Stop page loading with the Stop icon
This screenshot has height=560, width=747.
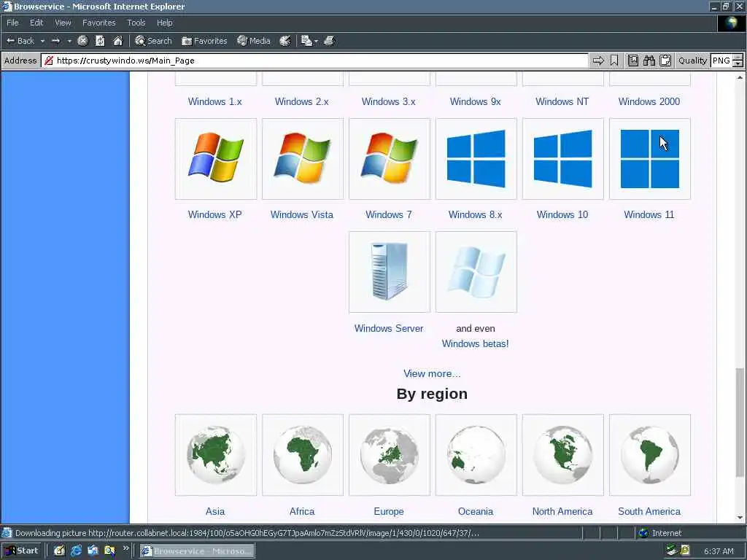[82, 41]
